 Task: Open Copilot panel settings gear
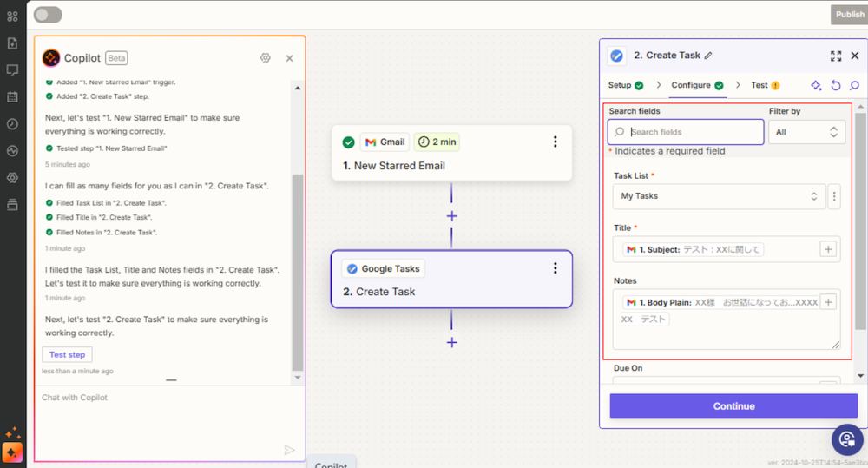(266, 58)
